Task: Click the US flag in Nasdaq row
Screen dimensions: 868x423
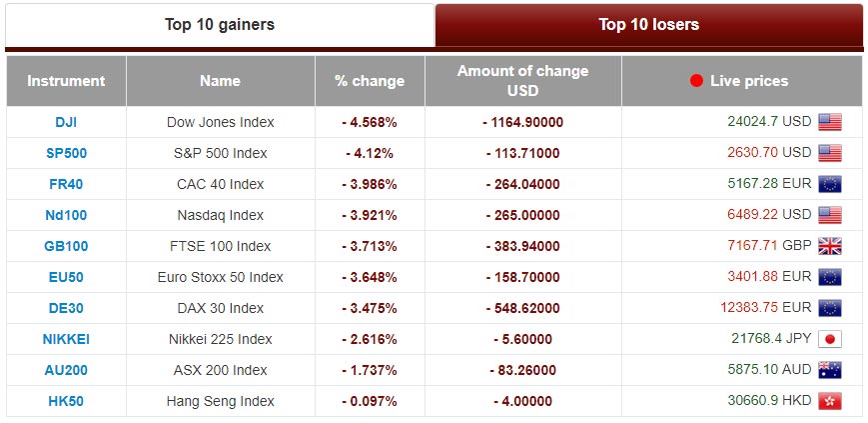Action: (829, 215)
